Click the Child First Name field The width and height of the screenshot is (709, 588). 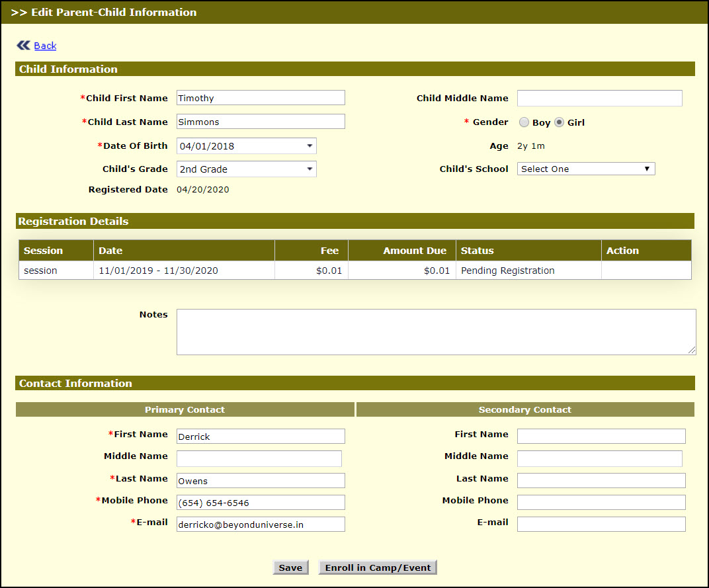(261, 98)
